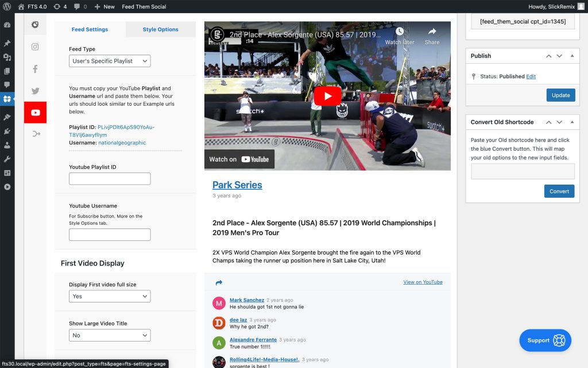Select the red YouTube feed icon tab
The image size is (588, 368).
tap(35, 112)
